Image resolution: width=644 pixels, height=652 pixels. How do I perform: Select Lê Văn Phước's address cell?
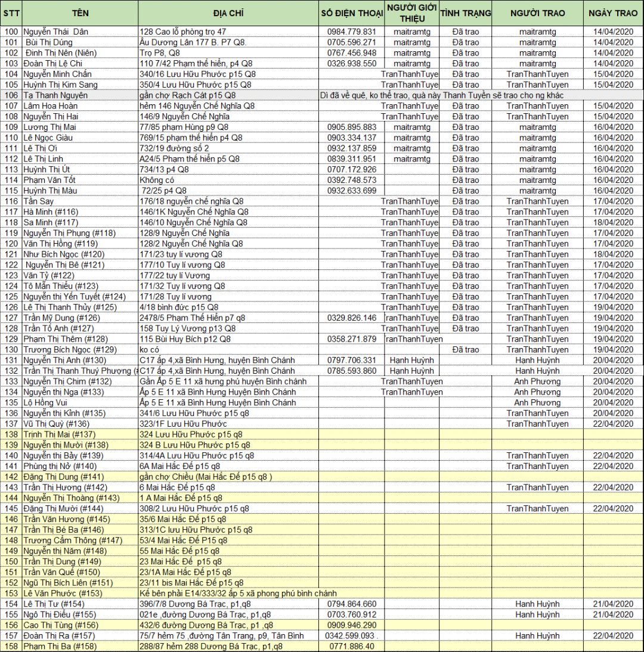tap(239, 594)
